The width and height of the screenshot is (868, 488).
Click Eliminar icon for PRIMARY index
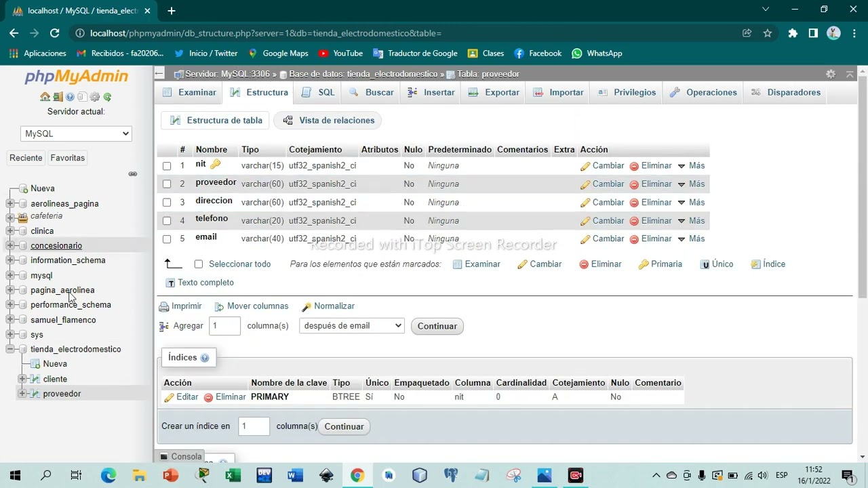pos(208,398)
